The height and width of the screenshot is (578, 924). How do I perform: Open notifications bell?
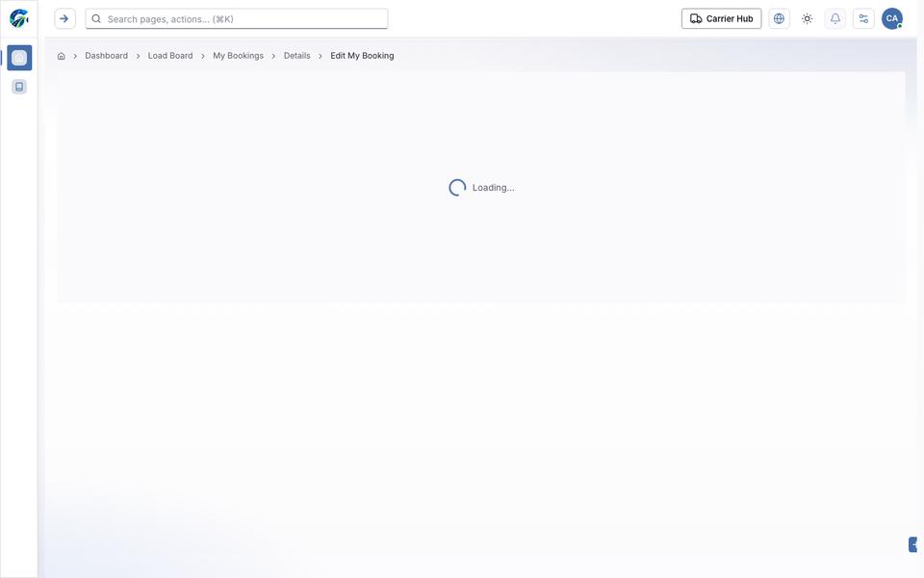click(835, 18)
